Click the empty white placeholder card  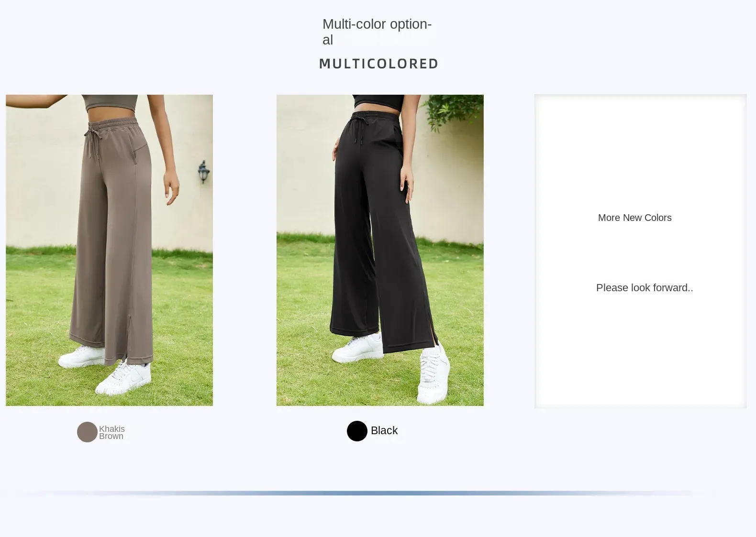(640, 251)
